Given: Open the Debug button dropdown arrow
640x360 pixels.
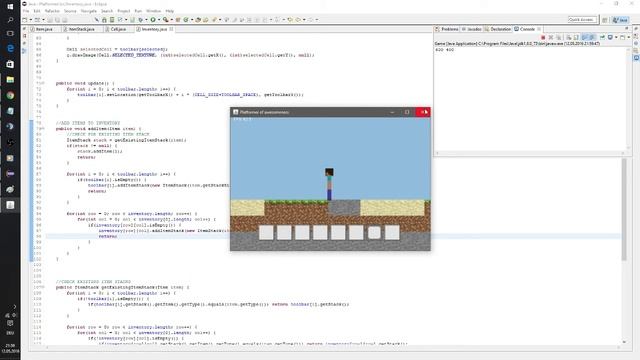Looking at the screenshot, I should [x=146, y=20].
